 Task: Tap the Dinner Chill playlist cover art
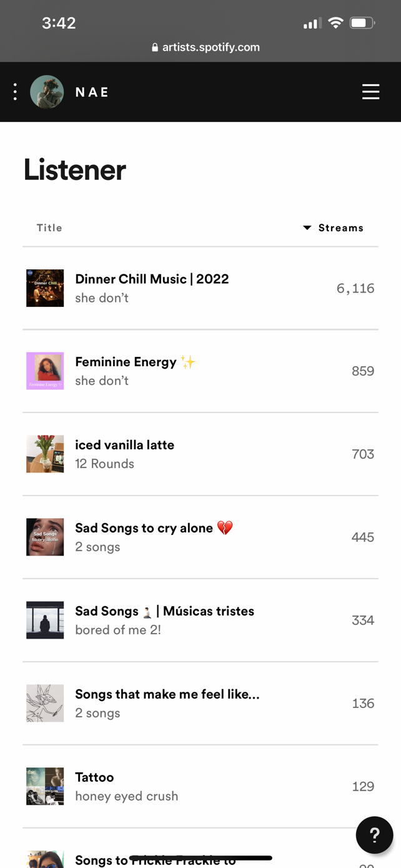(x=45, y=288)
